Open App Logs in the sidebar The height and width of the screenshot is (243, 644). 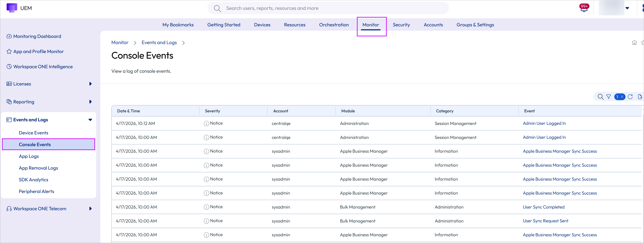(29, 156)
